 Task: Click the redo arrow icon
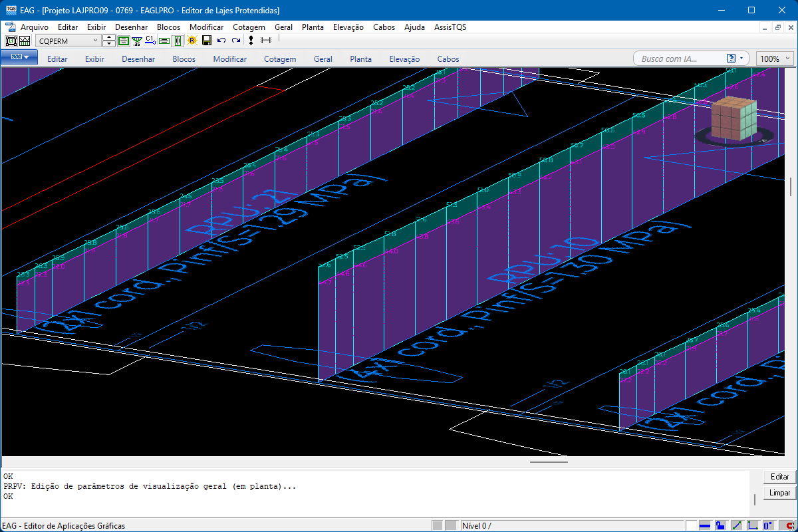pyautogui.click(x=236, y=41)
